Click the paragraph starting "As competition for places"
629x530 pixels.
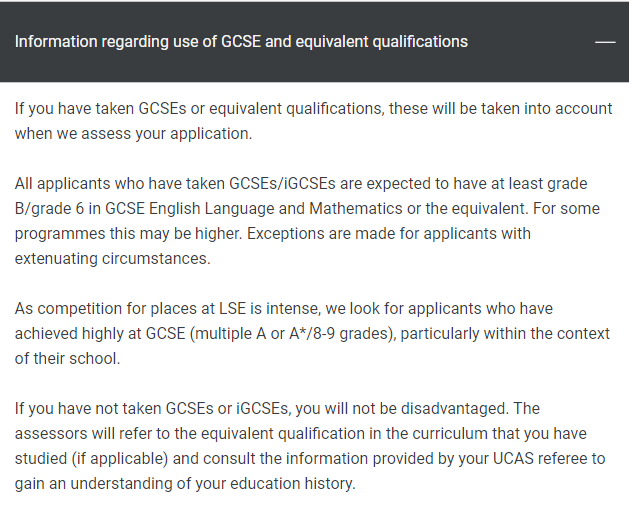(312, 333)
